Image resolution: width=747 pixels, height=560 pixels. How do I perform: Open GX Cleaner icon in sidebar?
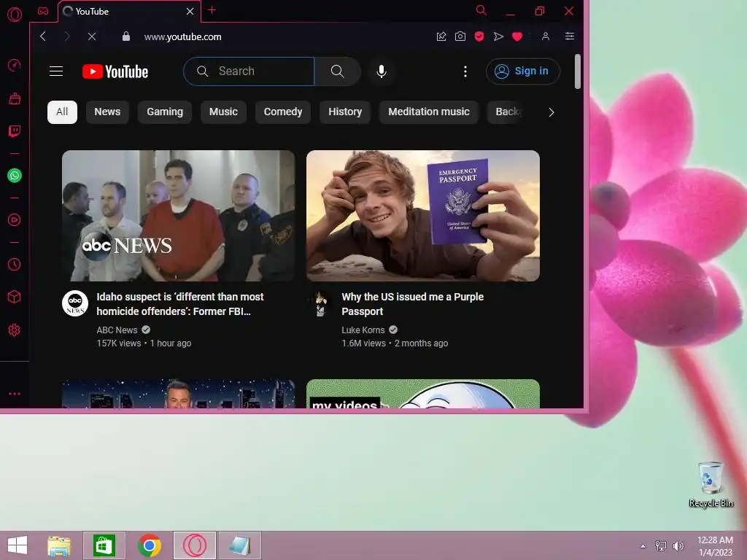15,98
